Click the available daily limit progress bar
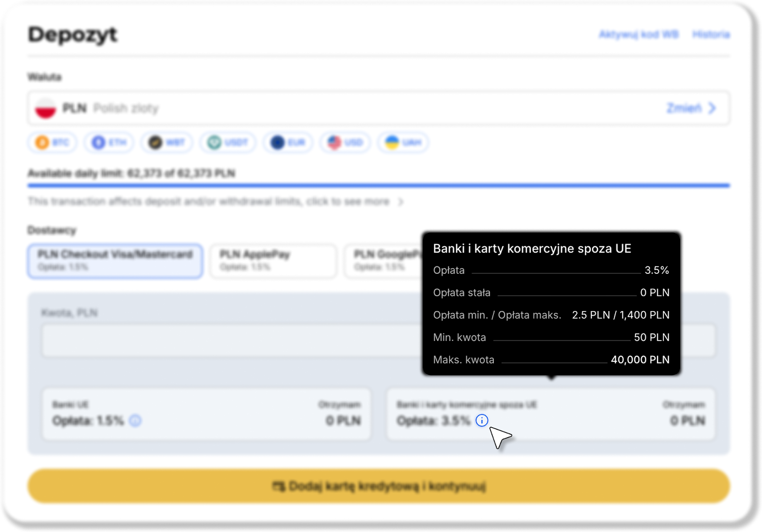The width and height of the screenshot is (762, 532). click(379, 185)
